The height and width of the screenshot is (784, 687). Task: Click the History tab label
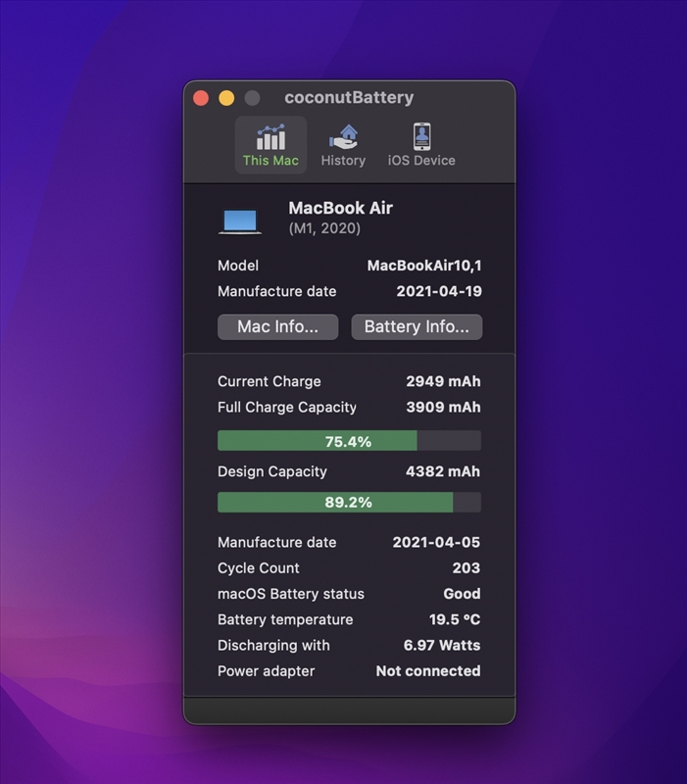point(343,161)
